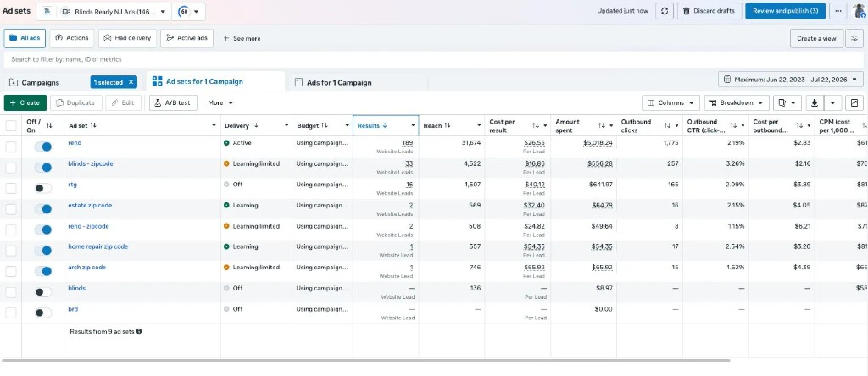Toggle the reno - zipcode ad set switch
868x376 pixels.
(42, 229)
